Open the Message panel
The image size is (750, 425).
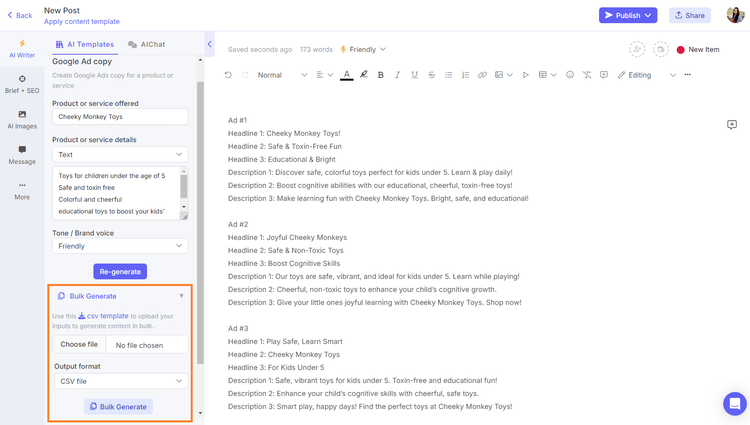(x=22, y=155)
